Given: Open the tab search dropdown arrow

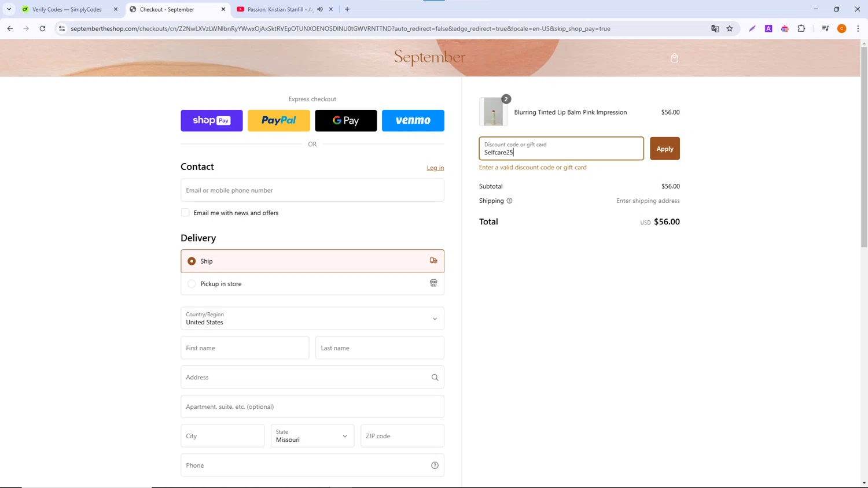Looking at the screenshot, I should point(9,9).
